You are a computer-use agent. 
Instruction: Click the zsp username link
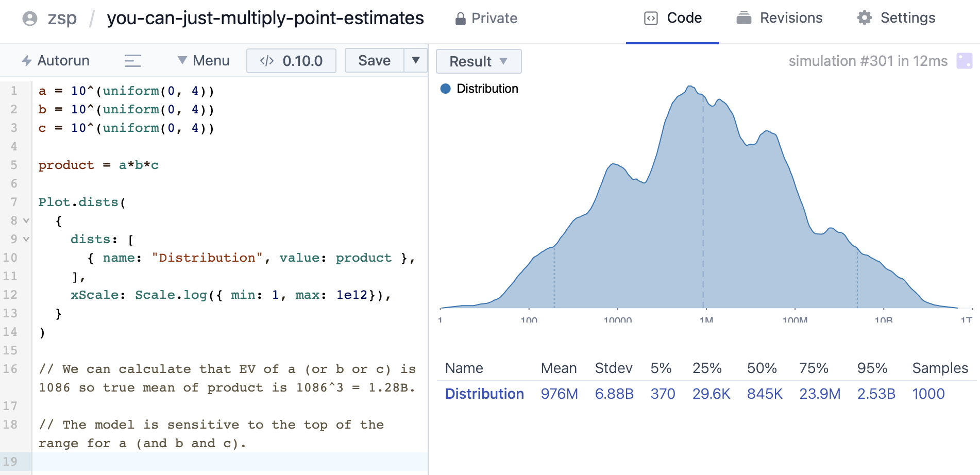point(62,19)
